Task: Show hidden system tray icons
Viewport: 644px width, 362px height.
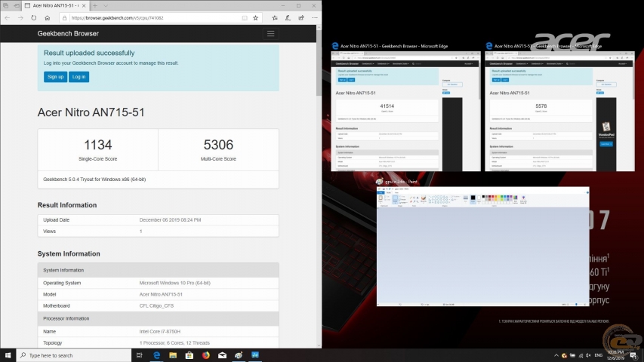Action: point(556,355)
